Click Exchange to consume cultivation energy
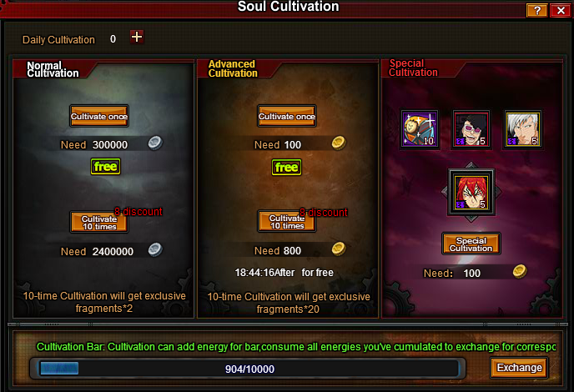The image size is (574, 392). (519, 368)
